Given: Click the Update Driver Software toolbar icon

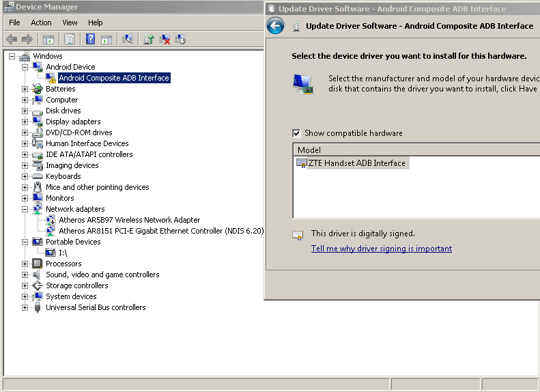Looking at the screenshot, I should (149, 40).
